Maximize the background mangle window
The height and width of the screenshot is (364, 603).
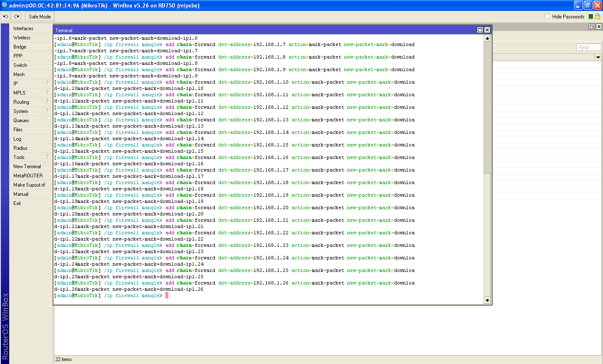[592, 26]
